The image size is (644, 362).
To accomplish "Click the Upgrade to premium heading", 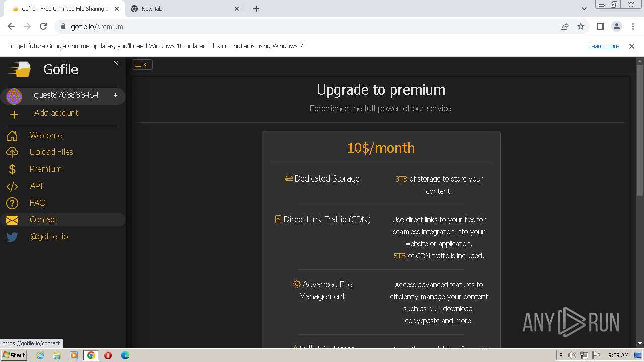I will (381, 89).
